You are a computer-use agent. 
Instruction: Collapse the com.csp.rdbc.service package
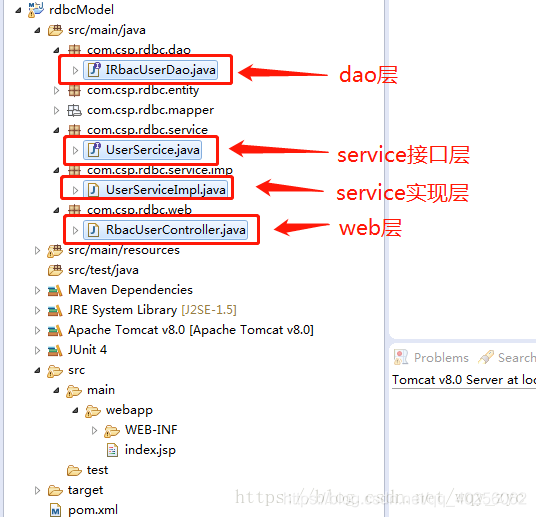coord(57,131)
